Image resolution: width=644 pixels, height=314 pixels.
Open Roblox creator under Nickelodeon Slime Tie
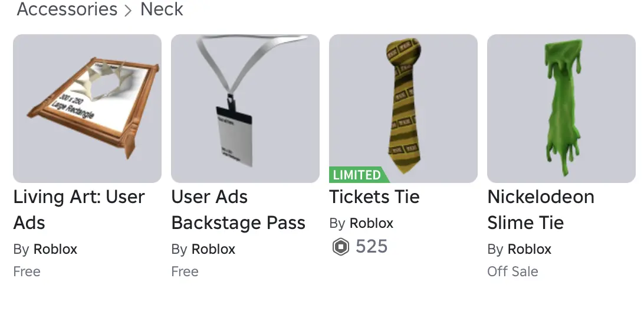click(x=530, y=249)
